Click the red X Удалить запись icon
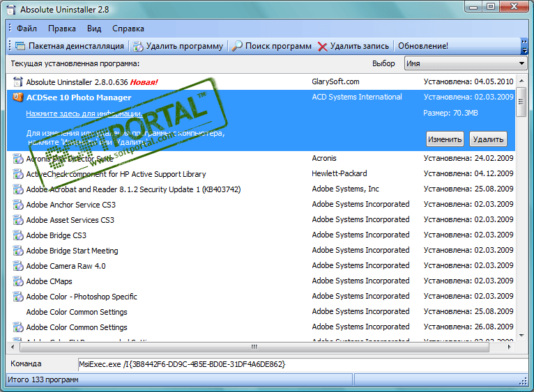 point(322,46)
